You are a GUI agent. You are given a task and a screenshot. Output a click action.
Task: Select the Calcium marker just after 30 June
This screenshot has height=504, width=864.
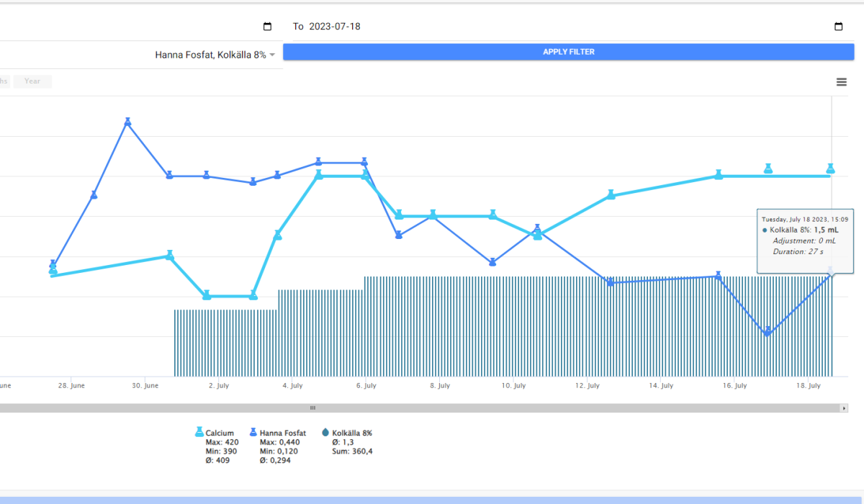(170, 255)
